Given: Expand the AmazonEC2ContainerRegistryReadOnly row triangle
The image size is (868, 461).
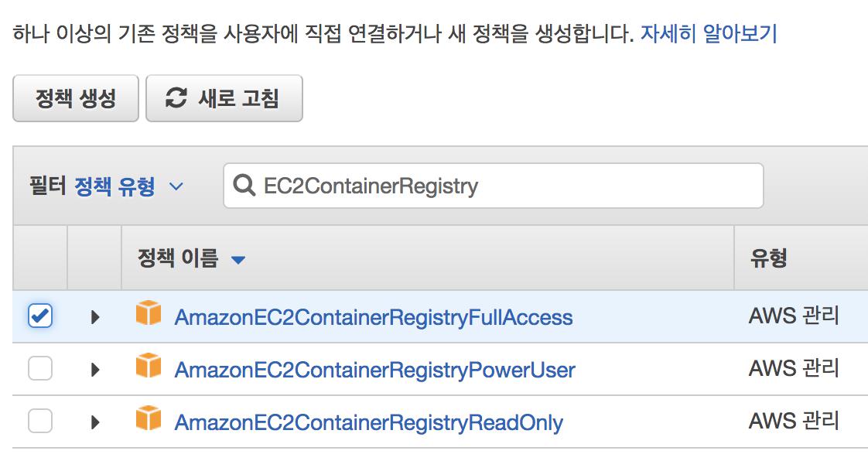Looking at the screenshot, I should [x=95, y=422].
